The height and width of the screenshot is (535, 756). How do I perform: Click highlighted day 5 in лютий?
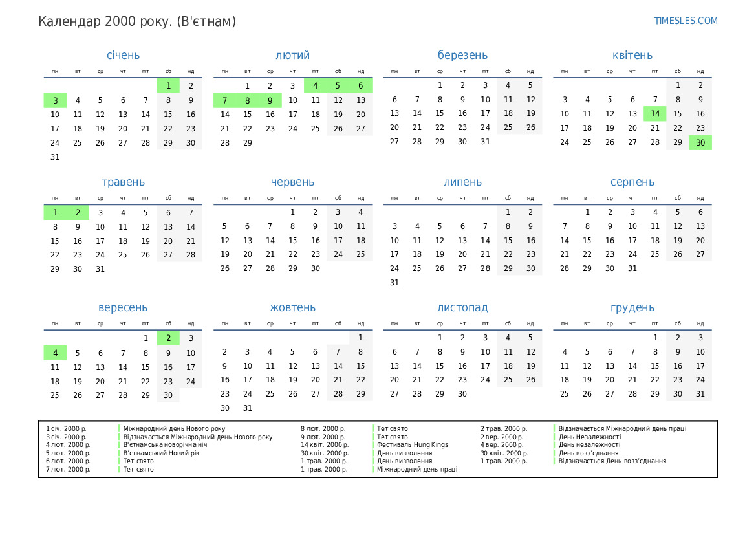coord(338,86)
